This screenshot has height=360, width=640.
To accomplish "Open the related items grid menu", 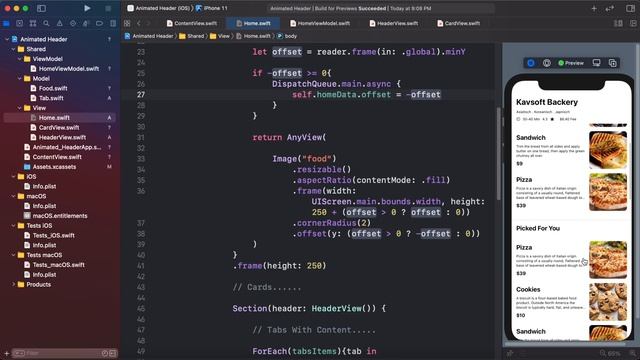I will click(x=127, y=23).
